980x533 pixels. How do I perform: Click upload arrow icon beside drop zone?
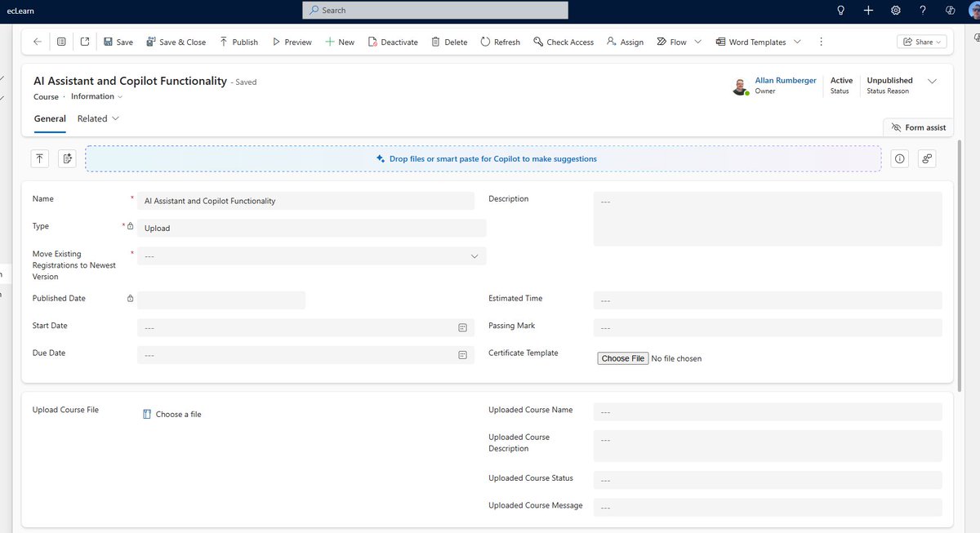[40, 158]
